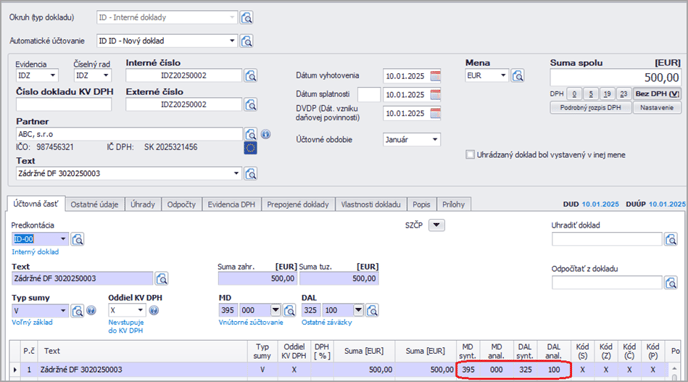Open Oddiel KV DPH X dropdown

point(140,310)
